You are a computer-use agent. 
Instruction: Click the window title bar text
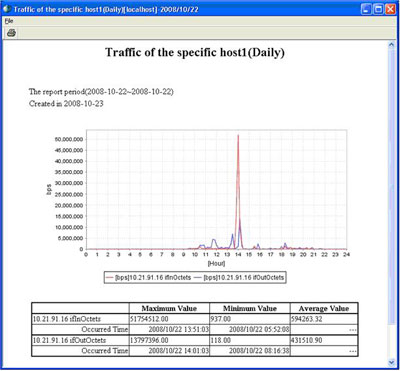click(x=106, y=9)
